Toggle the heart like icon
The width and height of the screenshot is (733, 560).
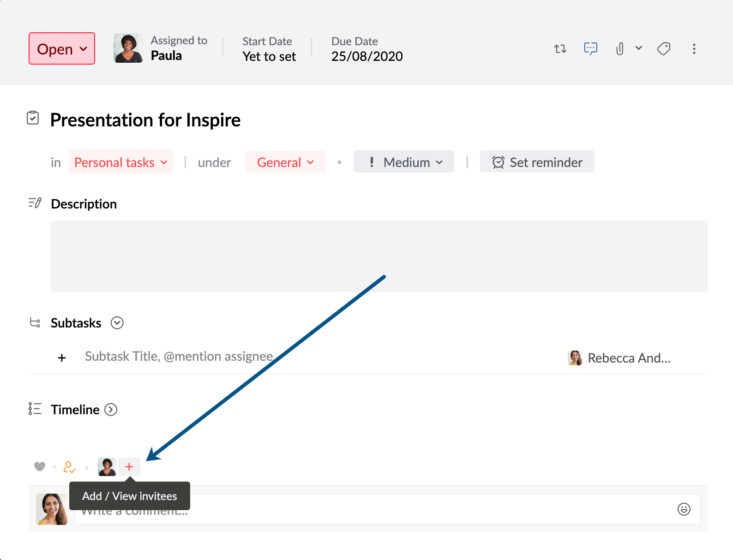coord(40,467)
